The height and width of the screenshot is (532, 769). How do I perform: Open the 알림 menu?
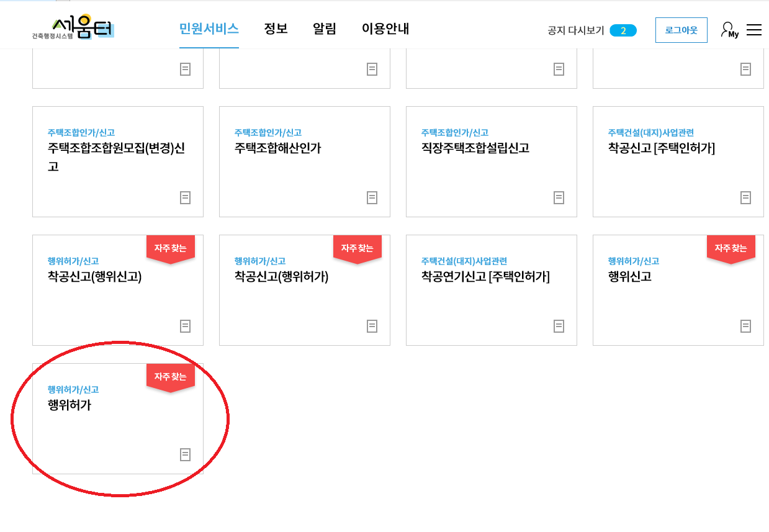tap(325, 29)
